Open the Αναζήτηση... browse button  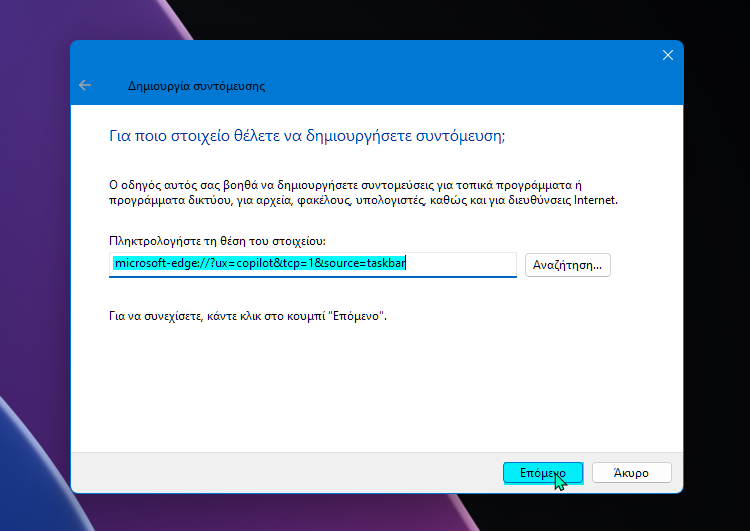568,265
